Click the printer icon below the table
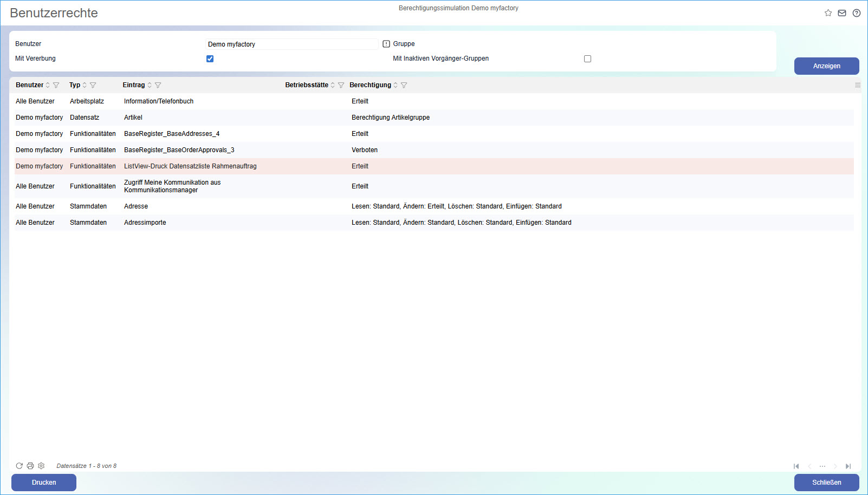 (x=30, y=466)
